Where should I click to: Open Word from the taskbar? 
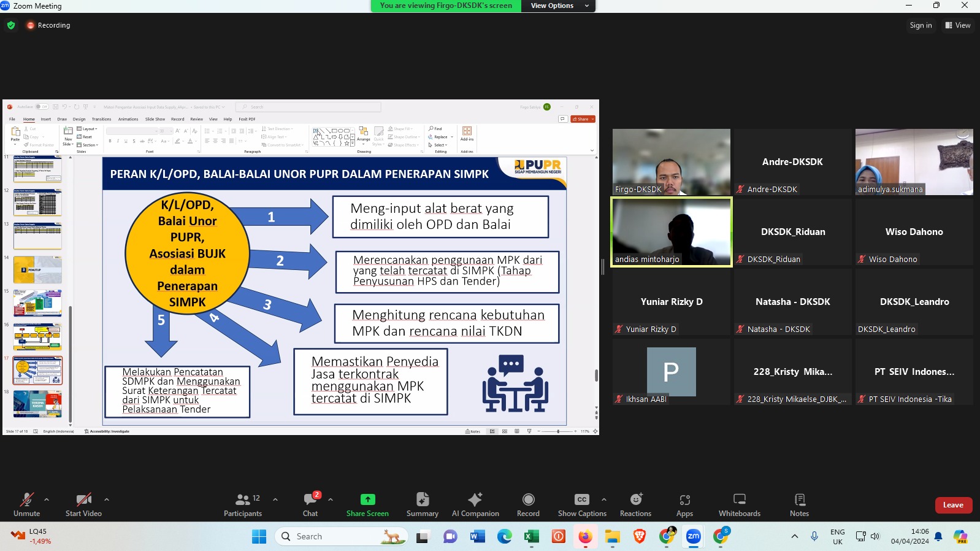[477, 536]
